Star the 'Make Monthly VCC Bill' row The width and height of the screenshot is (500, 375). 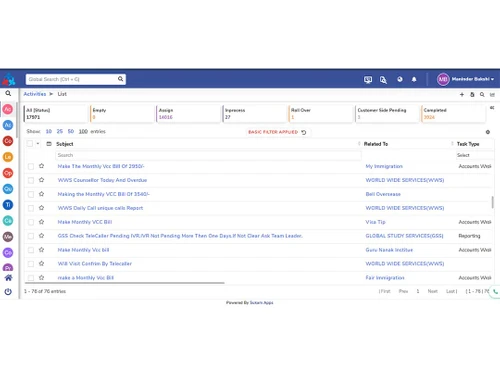tap(41, 222)
